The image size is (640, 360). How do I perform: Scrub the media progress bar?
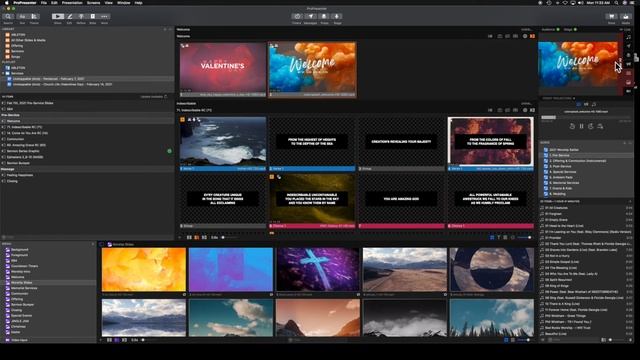pyautogui.click(x=586, y=118)
